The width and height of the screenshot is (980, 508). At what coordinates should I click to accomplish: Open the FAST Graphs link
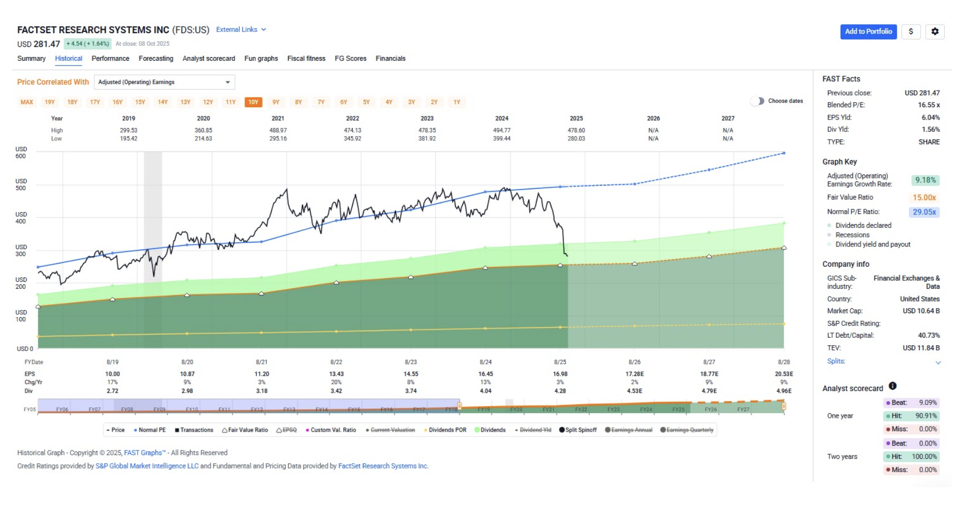tap(145, 453)
